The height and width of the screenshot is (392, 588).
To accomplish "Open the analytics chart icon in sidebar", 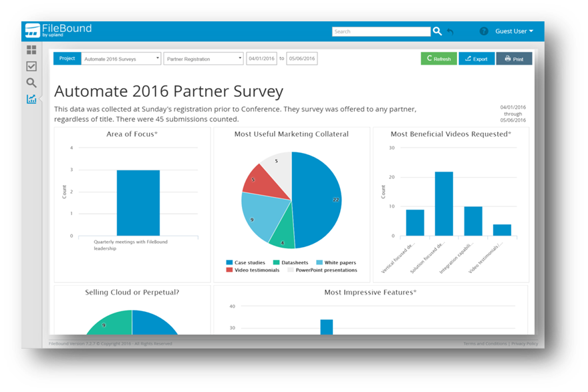I will pos(31,100).
